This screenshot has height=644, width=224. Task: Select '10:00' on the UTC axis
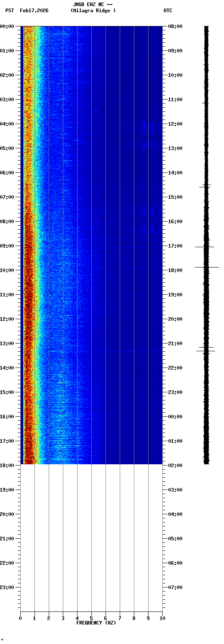pos(175,75)
